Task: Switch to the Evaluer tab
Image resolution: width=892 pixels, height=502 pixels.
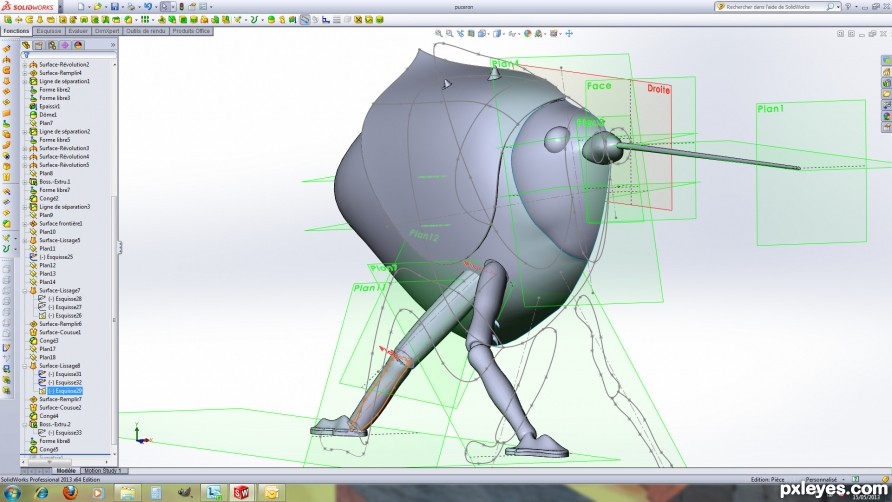Action: pyautogui.click(x=78, y=31)
